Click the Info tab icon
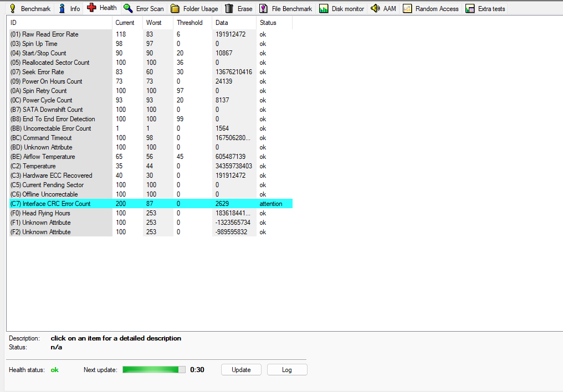563x392 pixels. pos(62,9)
